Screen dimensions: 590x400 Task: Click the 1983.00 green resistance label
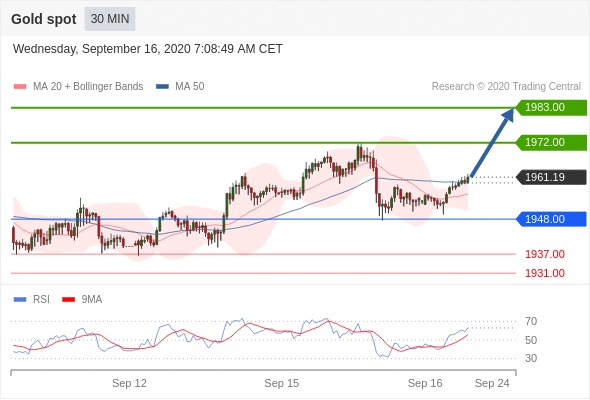[x=551, y=108]
